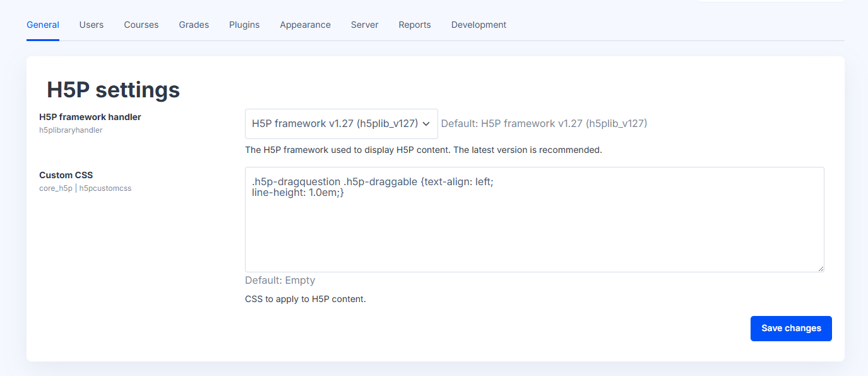Save changes to H5P settings
Screen dimensions: 868x376
click(791, 329)
